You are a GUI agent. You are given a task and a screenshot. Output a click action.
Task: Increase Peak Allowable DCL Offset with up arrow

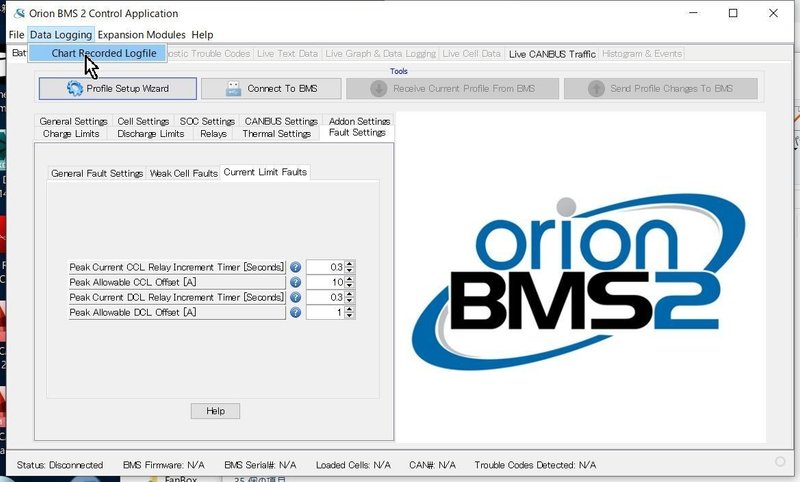pyautogui.click(x=349, y=309)
